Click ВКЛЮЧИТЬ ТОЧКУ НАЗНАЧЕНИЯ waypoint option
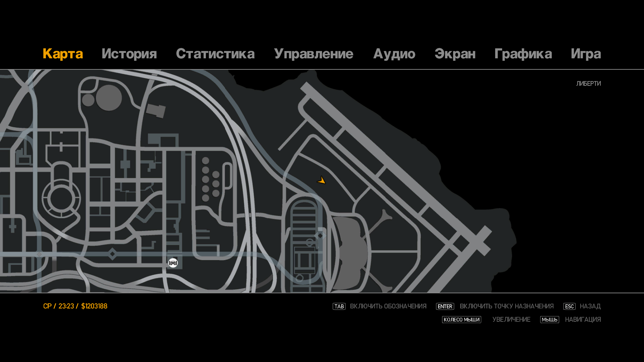 coord(506,306)
